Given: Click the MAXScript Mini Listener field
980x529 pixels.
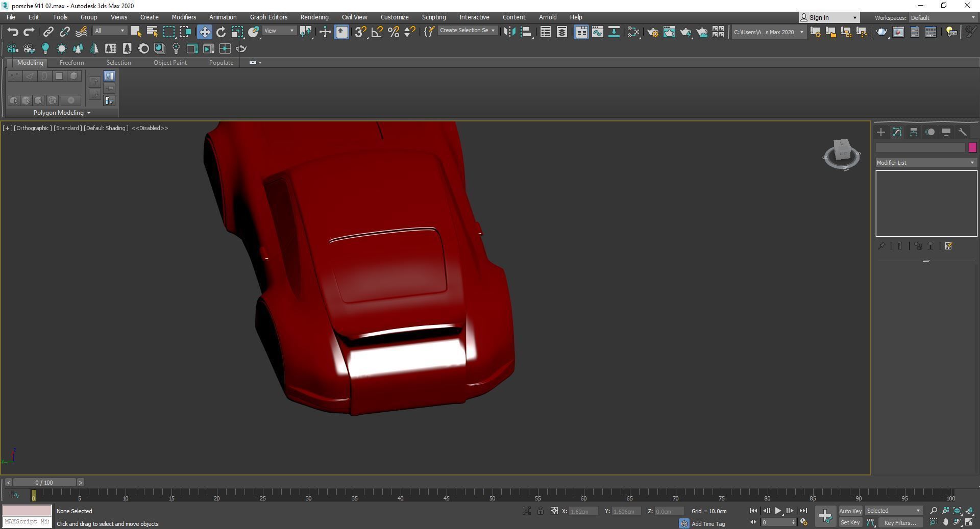Looking at the screenshot, I should [x=27, y=522].
